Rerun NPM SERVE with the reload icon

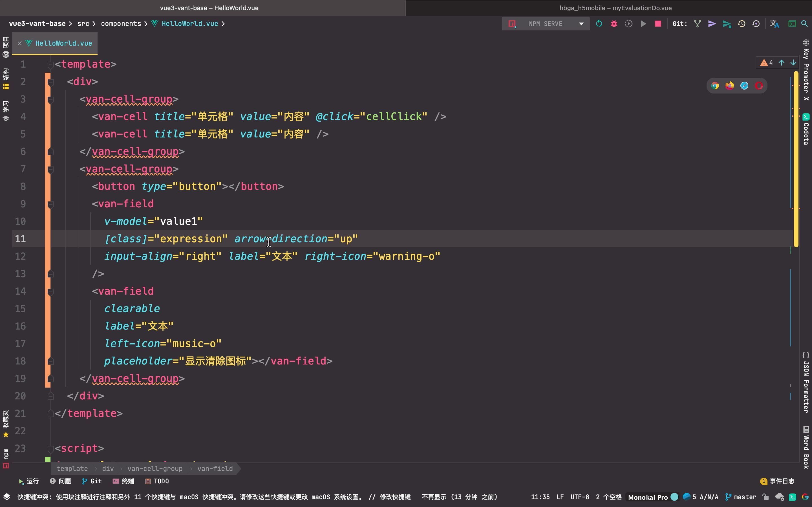coord(599,24)
